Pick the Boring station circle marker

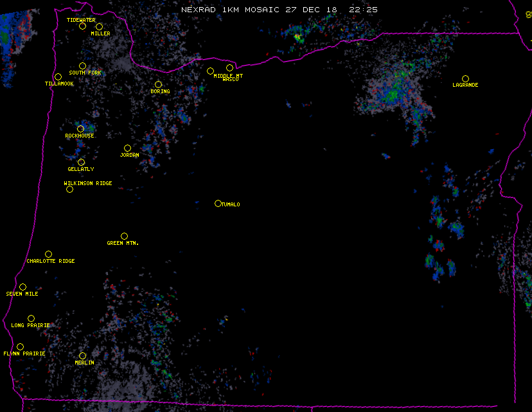point(158,84)
